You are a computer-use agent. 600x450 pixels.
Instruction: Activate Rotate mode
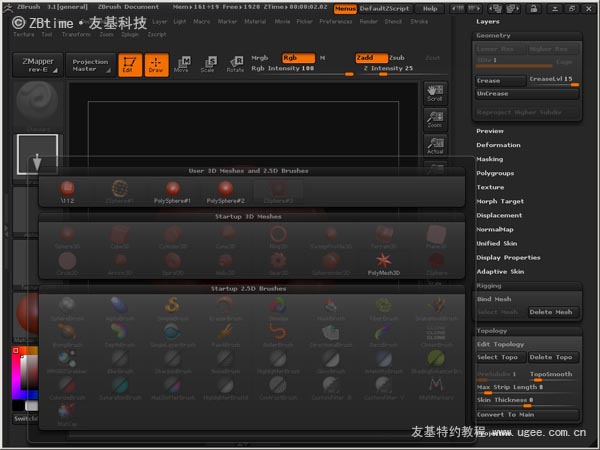[x=235, y=65]
